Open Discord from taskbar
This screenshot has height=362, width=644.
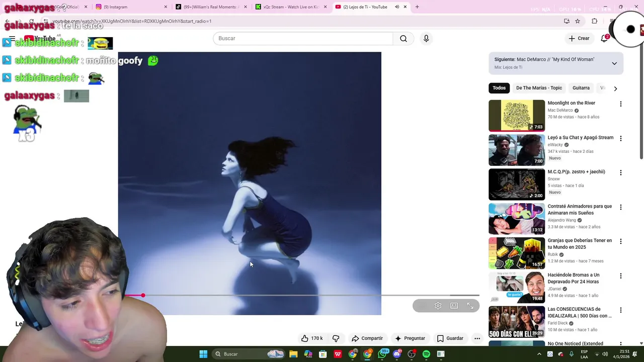[397, 354]
